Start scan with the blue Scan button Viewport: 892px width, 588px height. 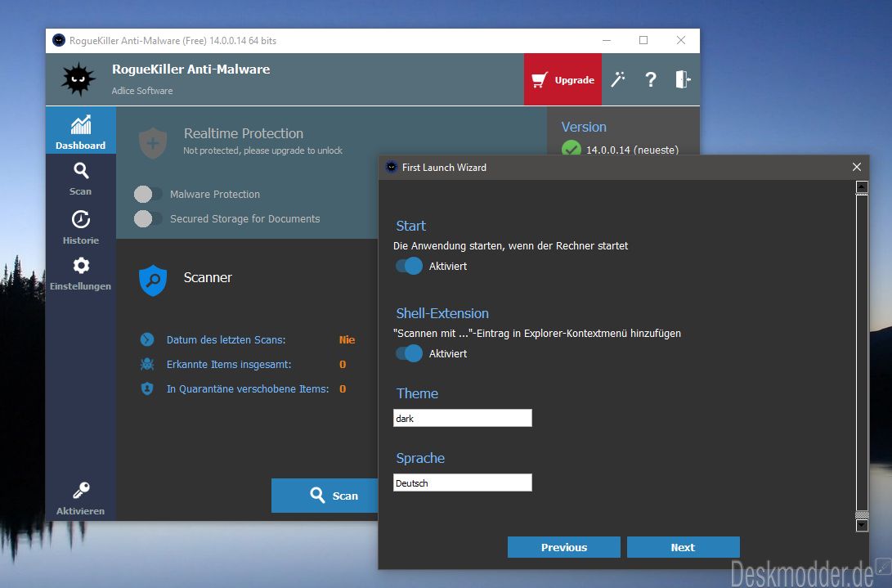click(x=325, y=496)
